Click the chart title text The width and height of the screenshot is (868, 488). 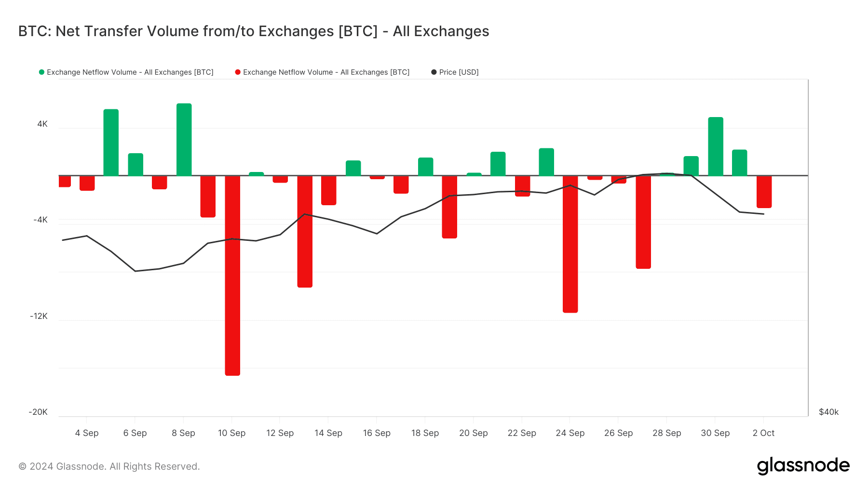(254, 31)
